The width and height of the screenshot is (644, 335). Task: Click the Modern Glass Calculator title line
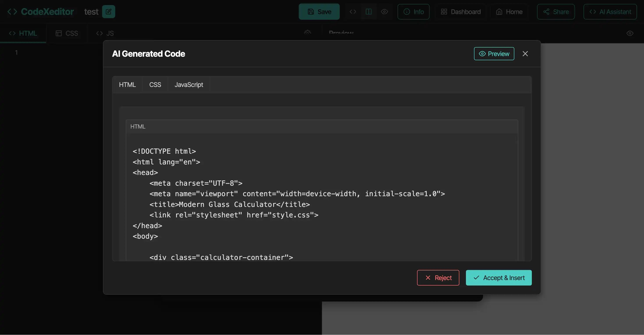tap(230, 204)
